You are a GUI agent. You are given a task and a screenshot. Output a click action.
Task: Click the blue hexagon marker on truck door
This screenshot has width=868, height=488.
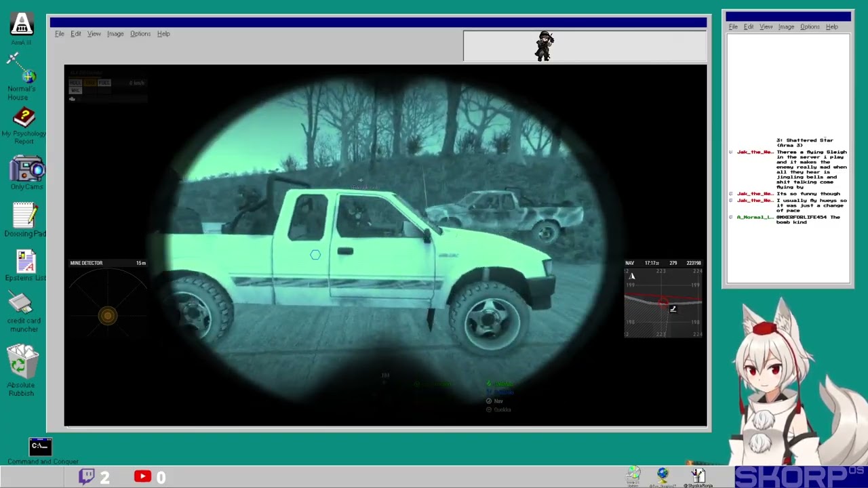click(x=315, y=255)
